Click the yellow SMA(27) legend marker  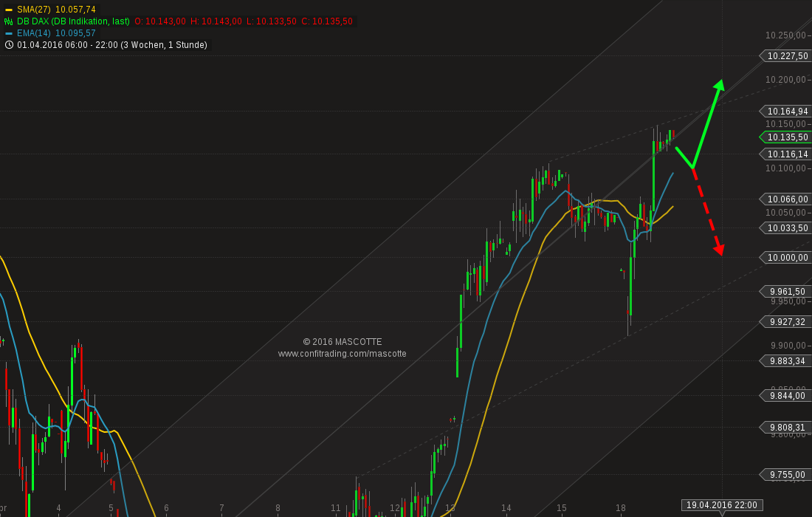(x=8, y=10)
